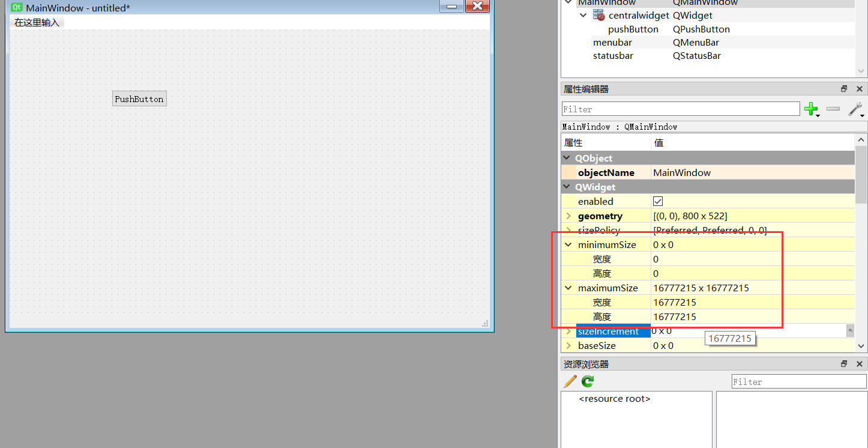The image size is (868, 448).
Task: Click QStatusBar class in object inspector
Action: (x=697, y=55)
